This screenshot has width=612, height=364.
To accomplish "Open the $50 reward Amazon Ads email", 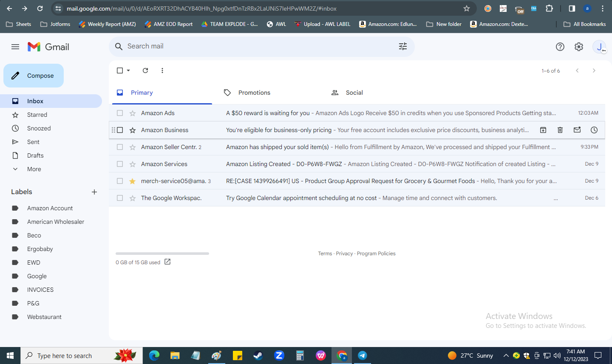I will pyautogui.click(x=357, y=113).
